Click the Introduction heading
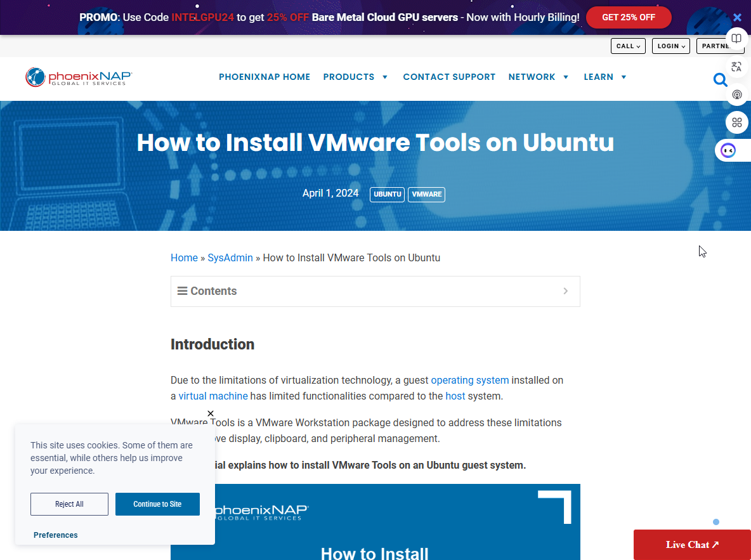 click(212, 344)
